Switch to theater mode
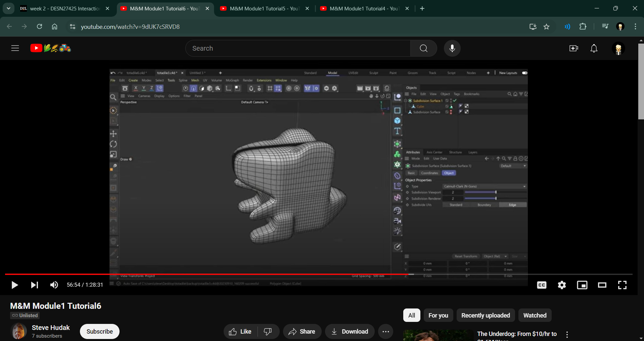The image size is (644, 341). pyautogui.click(x=602, y=285)
